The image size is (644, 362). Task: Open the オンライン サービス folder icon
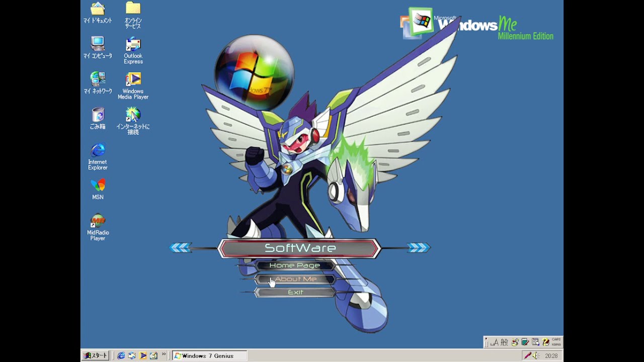click(133, 16)
